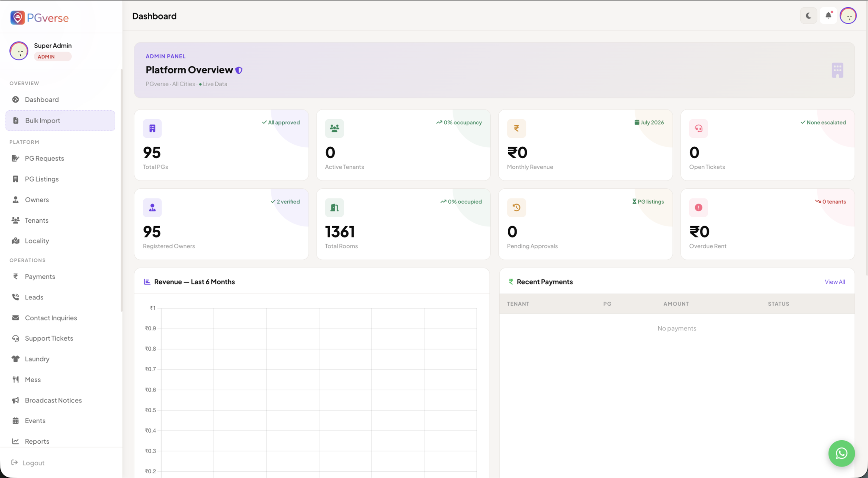868x478 pixels.
Task: Click the sidebar scrollbar
Action: click(x=122, y=191)
